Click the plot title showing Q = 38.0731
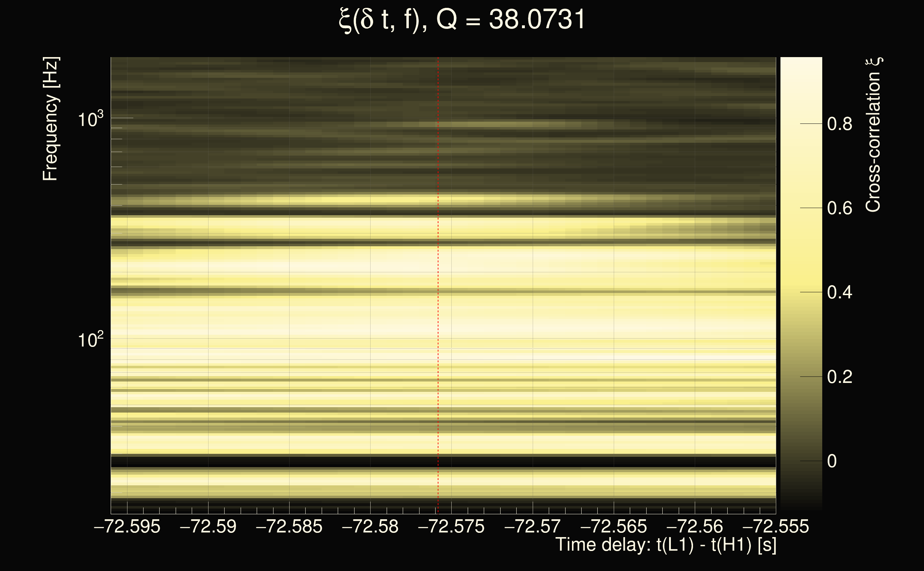 click(x=462, y=20)
